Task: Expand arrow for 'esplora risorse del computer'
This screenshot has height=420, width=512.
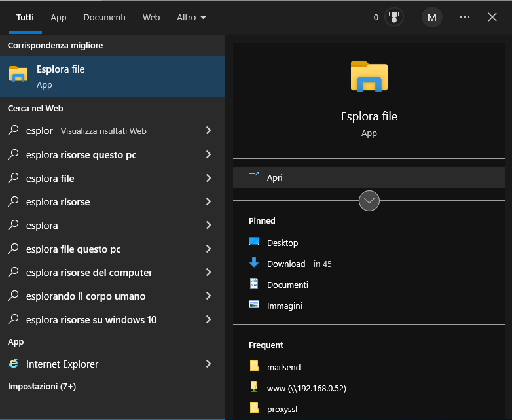Action: 209,272
